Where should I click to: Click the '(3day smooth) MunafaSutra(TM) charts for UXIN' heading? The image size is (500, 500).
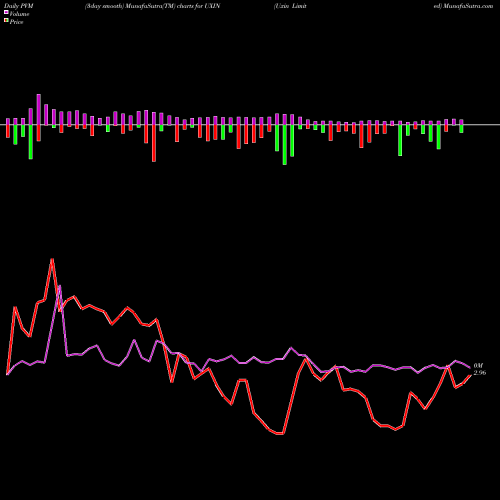tap(152, 6)
